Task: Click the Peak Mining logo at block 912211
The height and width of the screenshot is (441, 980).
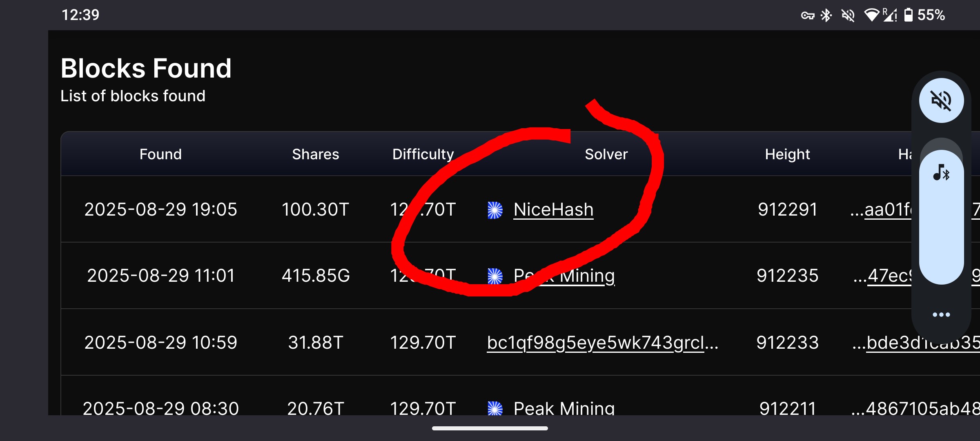Action: pyautogui.click(x=495, y=408)
